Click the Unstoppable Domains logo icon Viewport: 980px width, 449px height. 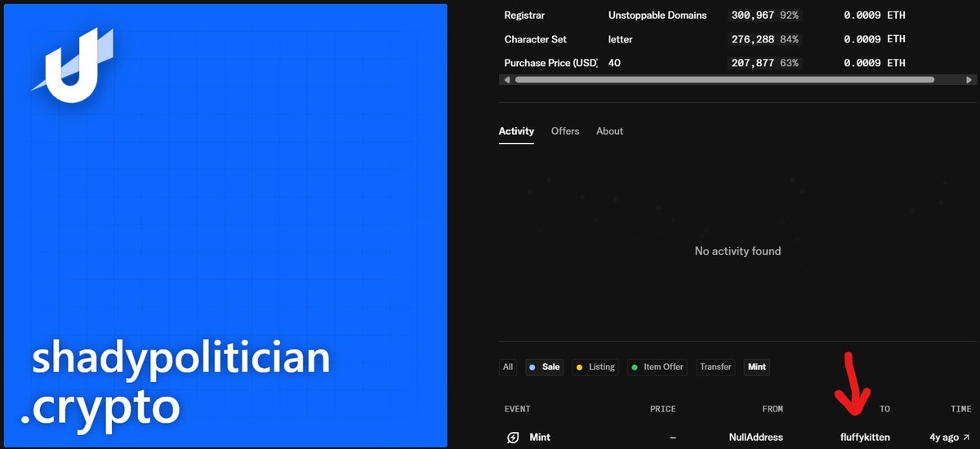72,65
